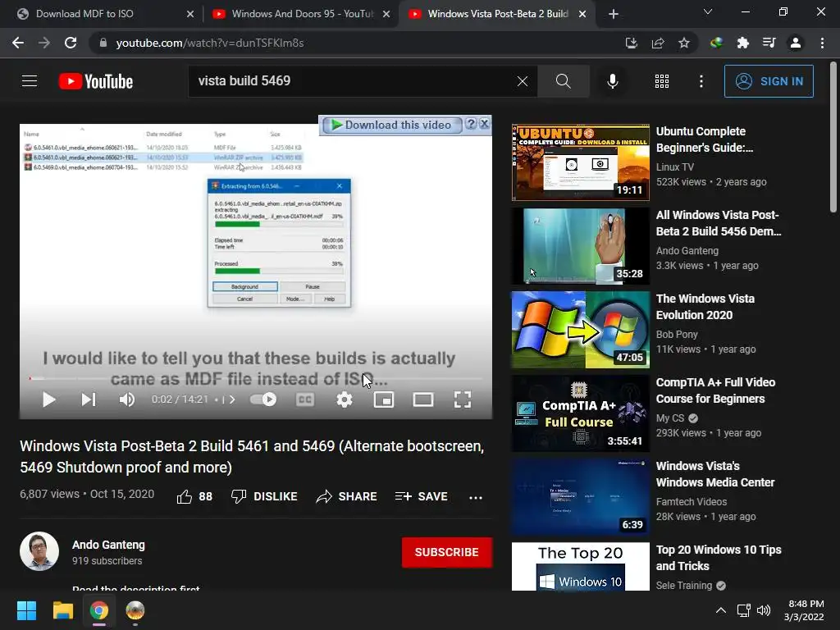Play the video
Screen dimensions: 840x630
tap(48, 399)
